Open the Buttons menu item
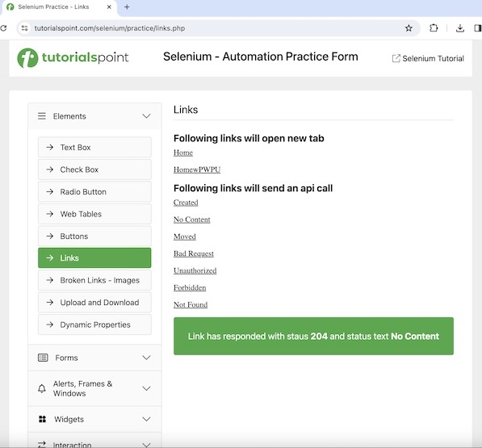Viewport: 482px width, 448px height. 94,236
